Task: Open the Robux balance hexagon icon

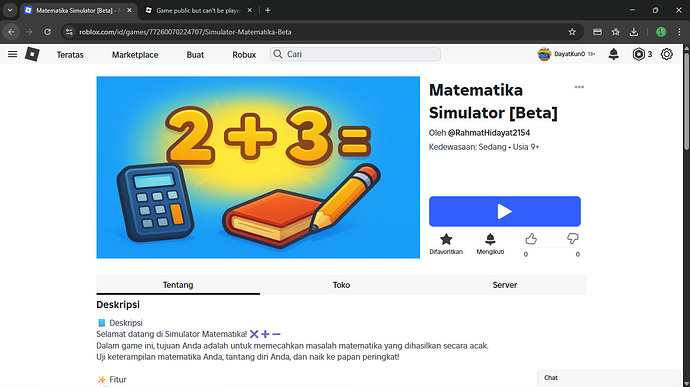Action: click(639, 54)
